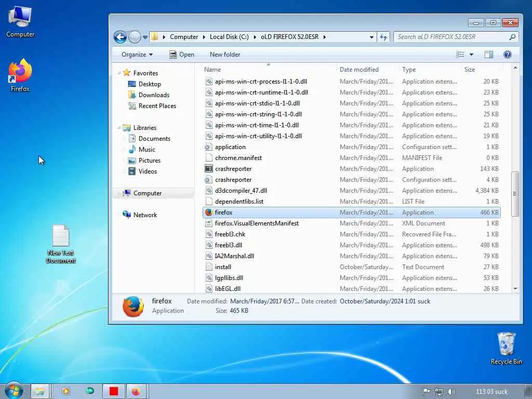This screenshot has height=399, width=532.
Task: Select the d3dcompiler_47.dll file icon
Action: 209,190
